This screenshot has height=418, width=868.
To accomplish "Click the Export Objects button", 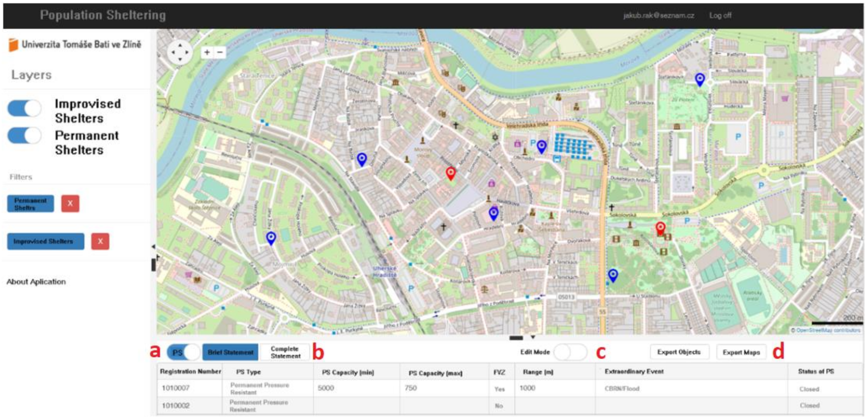I will tap(679, 352).
